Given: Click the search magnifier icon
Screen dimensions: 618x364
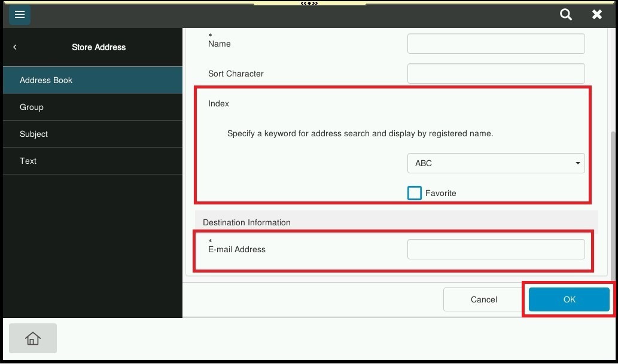Looking at the screenshot, I should (x=565, y=15).
